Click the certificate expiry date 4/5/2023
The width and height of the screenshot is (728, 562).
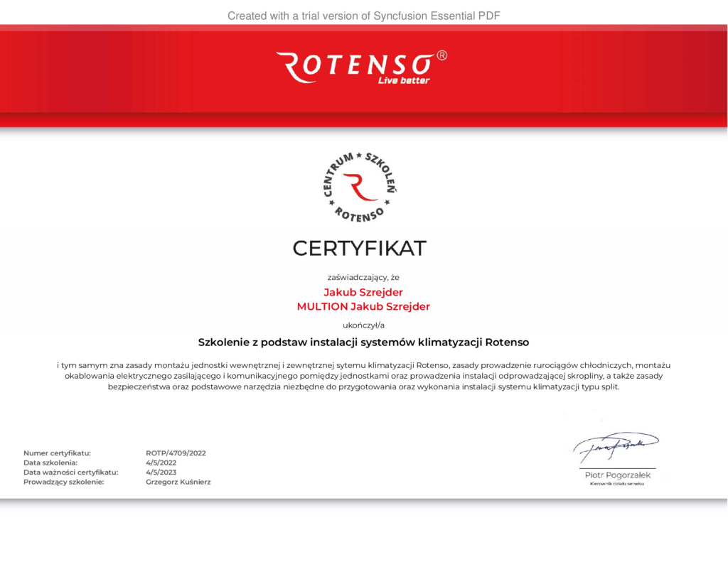[x=161, y=472]
